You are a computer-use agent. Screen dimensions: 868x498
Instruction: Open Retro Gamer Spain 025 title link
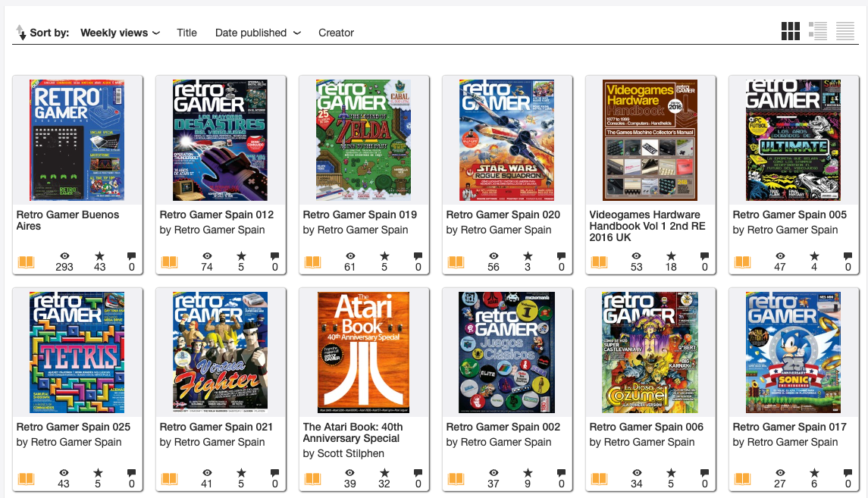73,428
